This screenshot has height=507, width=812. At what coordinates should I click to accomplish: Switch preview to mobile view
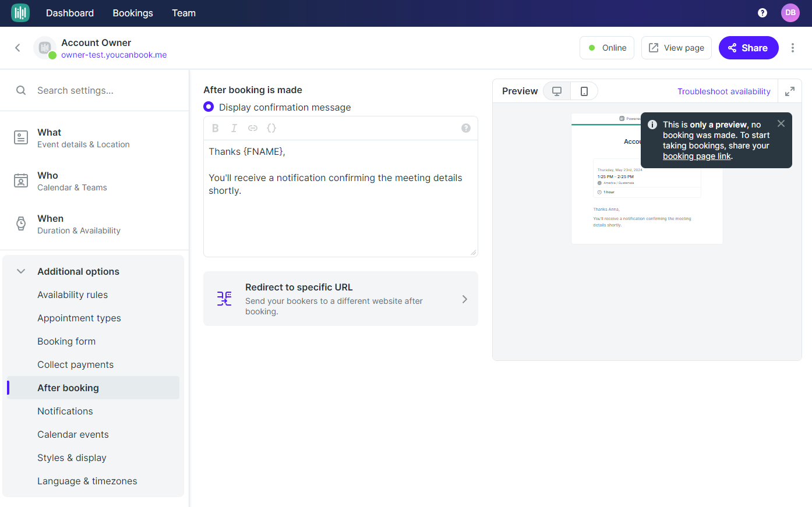[584, 91]
